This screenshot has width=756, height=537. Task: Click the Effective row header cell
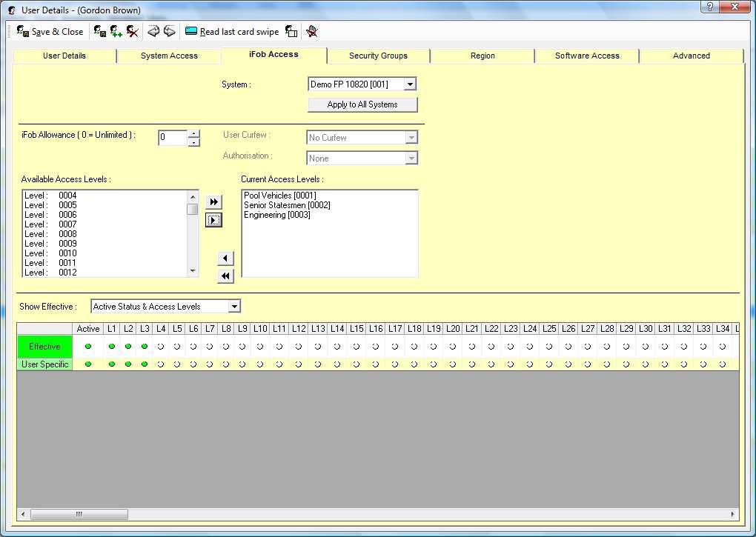click(x=44, y=347)
